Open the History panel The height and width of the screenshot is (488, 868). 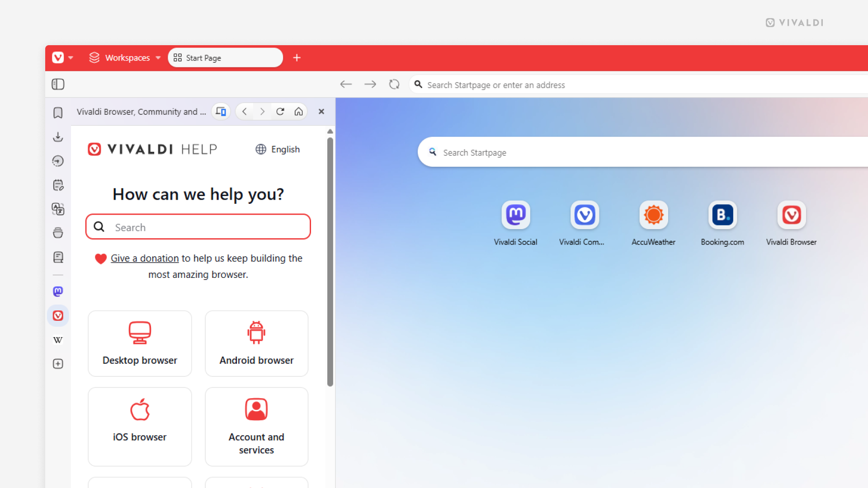pyautogui.click(x=58, y=161)
